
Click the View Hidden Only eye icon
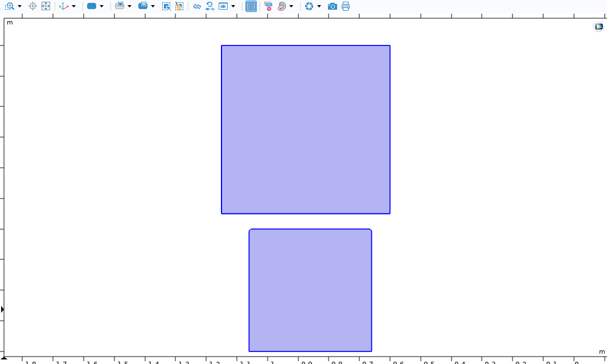click(x=223, y=6)
